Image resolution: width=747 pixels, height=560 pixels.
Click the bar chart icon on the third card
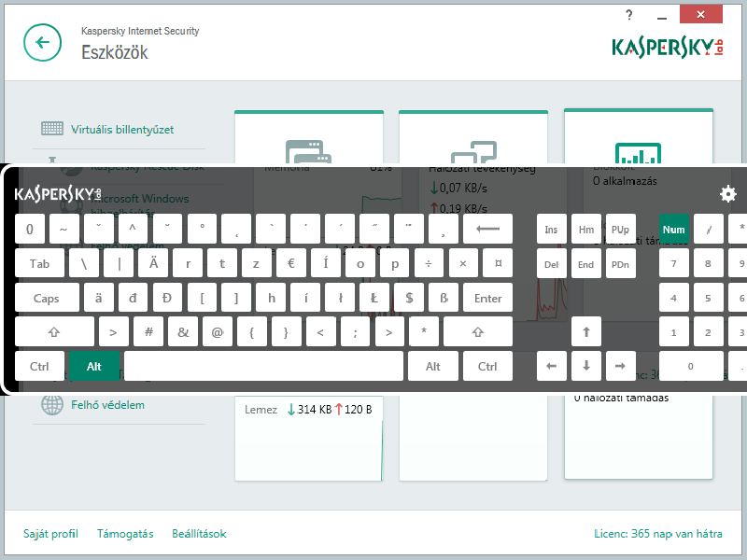[x=638, y=153]
